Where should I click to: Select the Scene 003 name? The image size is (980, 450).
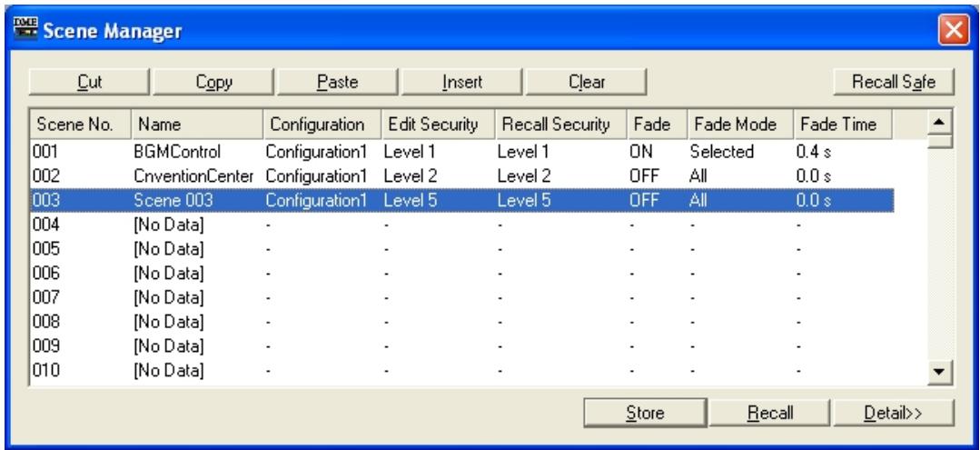[x=173, y=201]
